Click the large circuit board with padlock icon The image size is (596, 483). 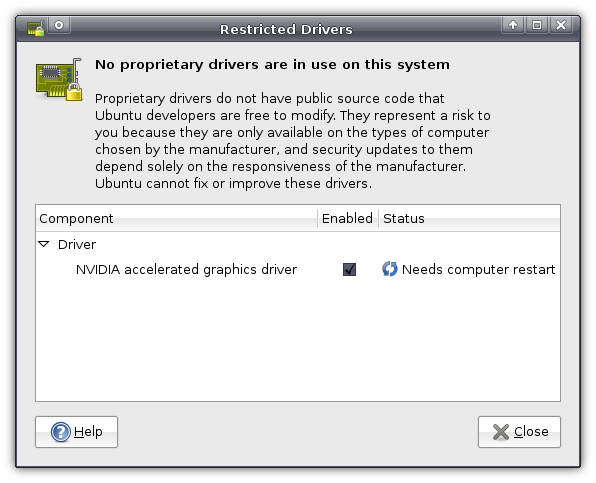[x=59, y=80]
